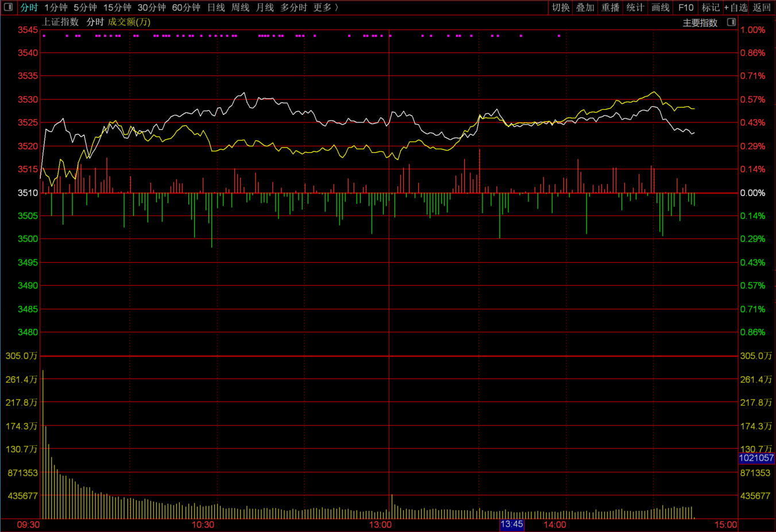Click the 174.3万 label on left axis
Image resolution: width=776 pixels, height=532 pixels.
point(21,426)
